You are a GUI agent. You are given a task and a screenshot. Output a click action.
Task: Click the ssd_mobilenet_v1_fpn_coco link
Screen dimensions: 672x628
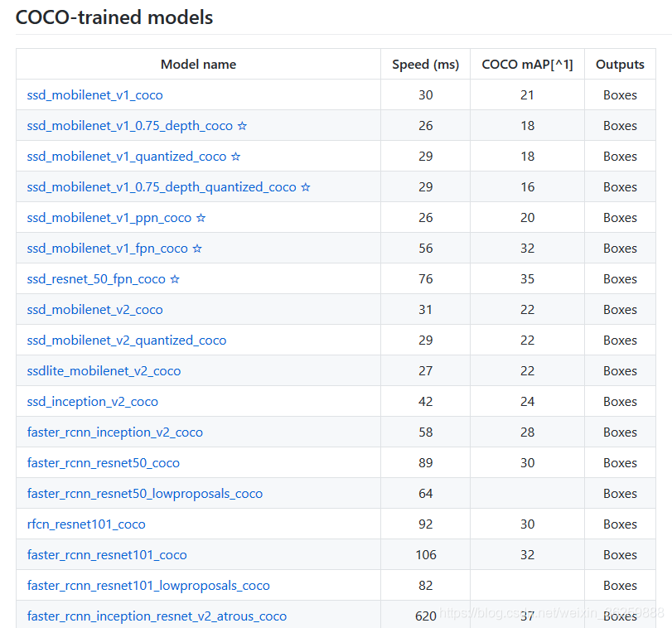coord(108,249)
